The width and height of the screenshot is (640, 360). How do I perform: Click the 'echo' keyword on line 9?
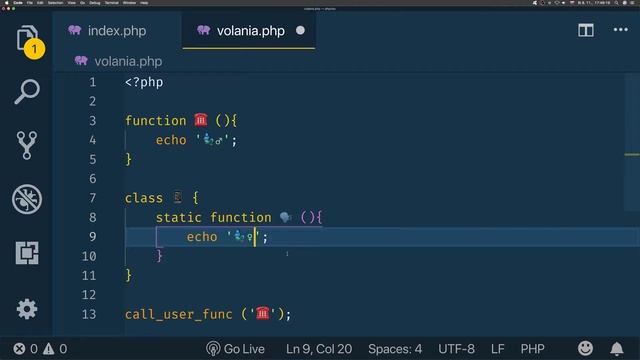click(202, 237)
